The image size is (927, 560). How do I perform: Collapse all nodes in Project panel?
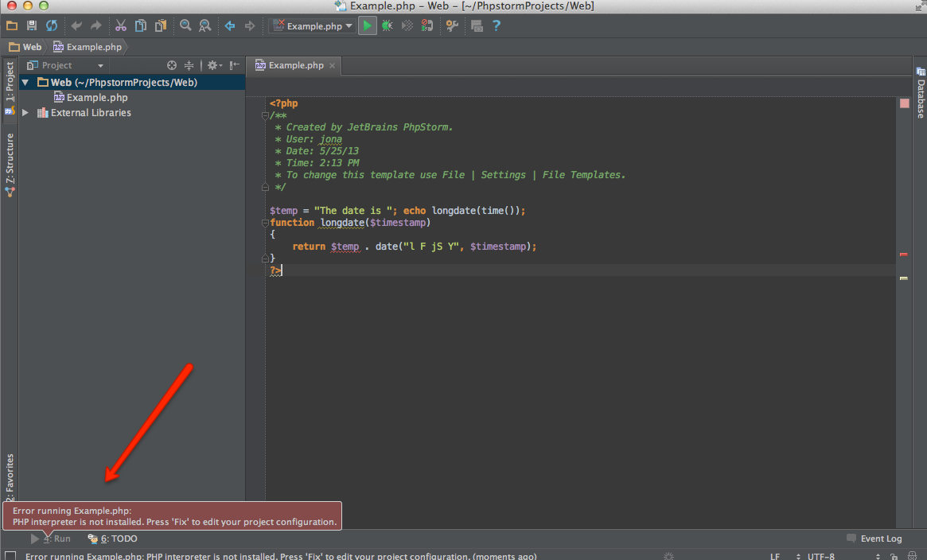pyautogui.click(x=189, y=65)
